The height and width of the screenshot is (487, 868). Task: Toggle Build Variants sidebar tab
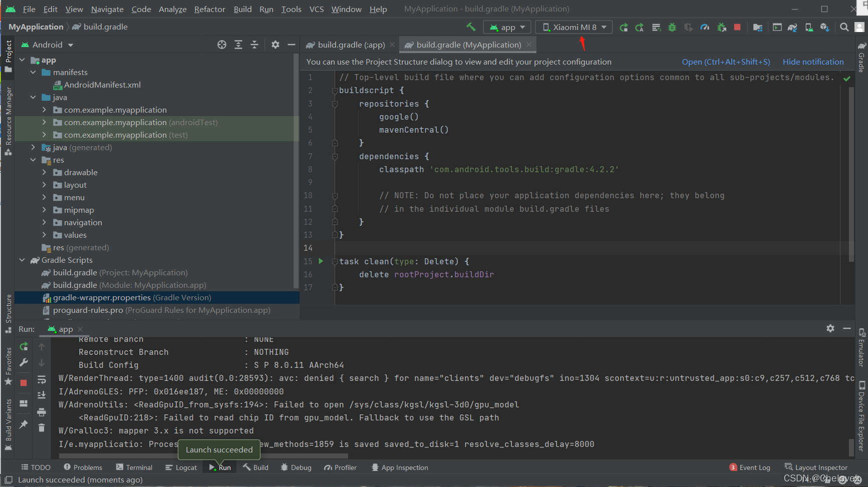[x=8, y=424]
